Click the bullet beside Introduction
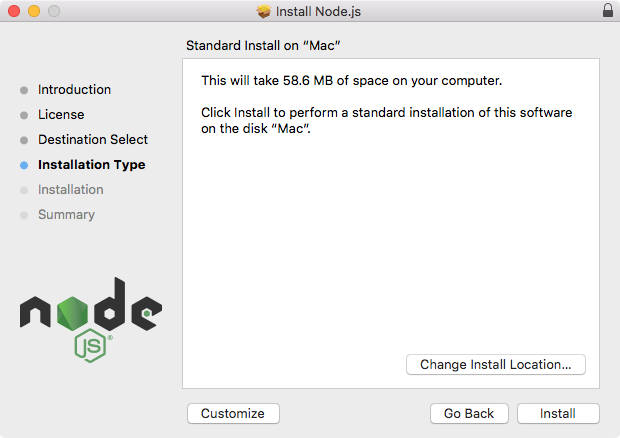 (x=24, y=90)
